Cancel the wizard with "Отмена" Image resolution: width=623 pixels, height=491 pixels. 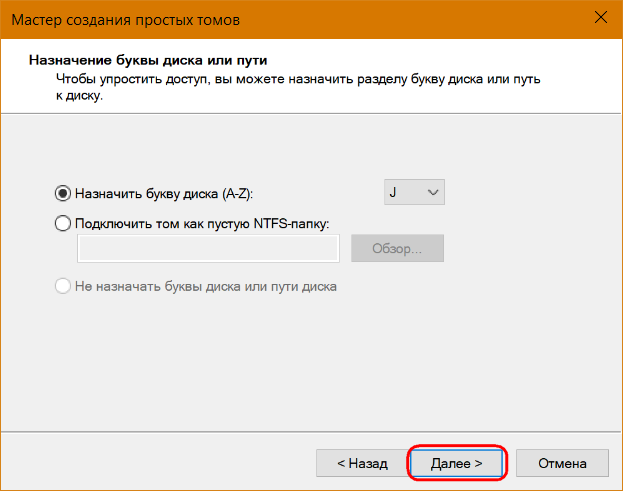[x=562, y=463]
